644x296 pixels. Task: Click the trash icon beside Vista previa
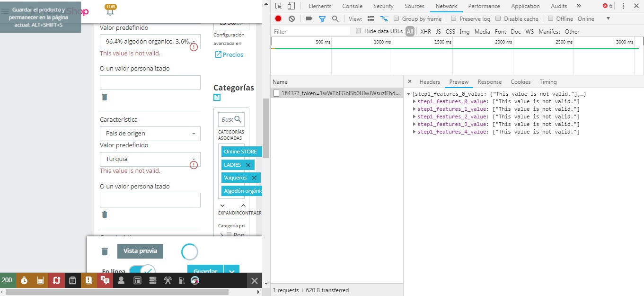point(105,251)
